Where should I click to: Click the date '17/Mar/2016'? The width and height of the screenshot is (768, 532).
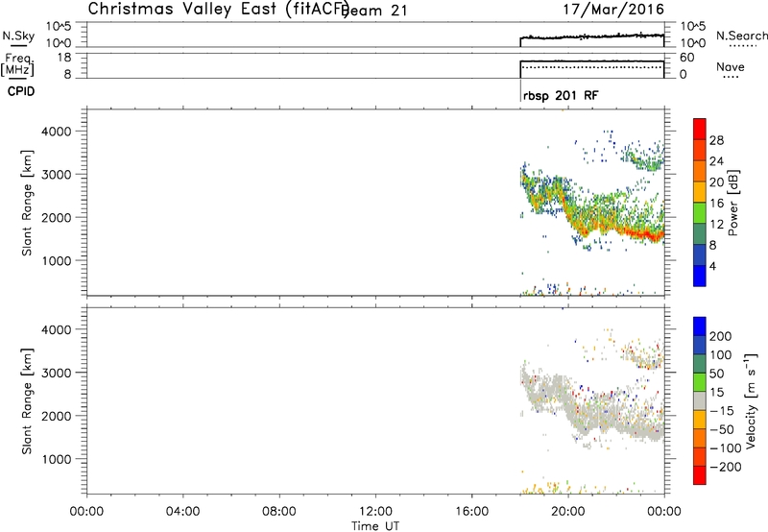point(613,10)
